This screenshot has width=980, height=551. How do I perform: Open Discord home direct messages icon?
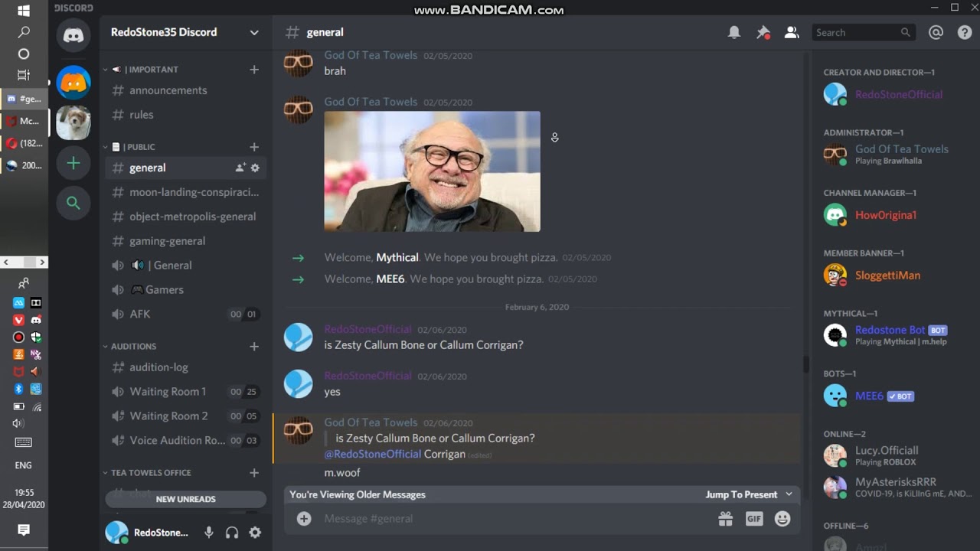point(73,35)
